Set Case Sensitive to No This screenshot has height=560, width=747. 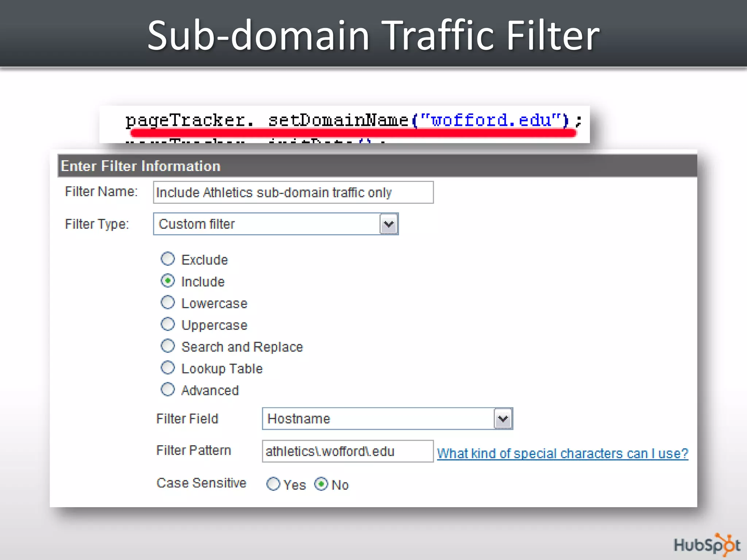[321, 484]
